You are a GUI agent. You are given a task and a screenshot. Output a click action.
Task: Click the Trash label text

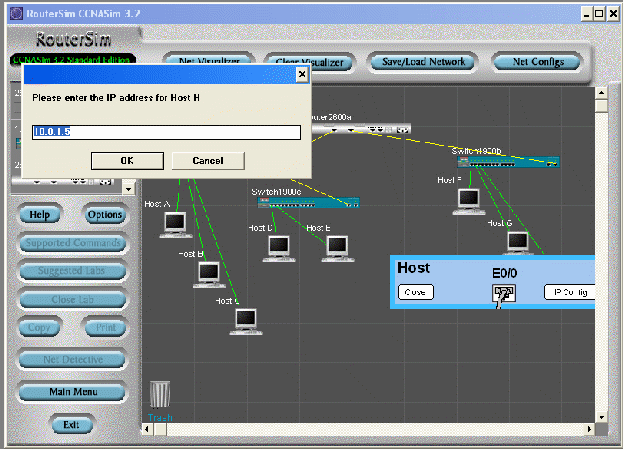coord(160,417)
